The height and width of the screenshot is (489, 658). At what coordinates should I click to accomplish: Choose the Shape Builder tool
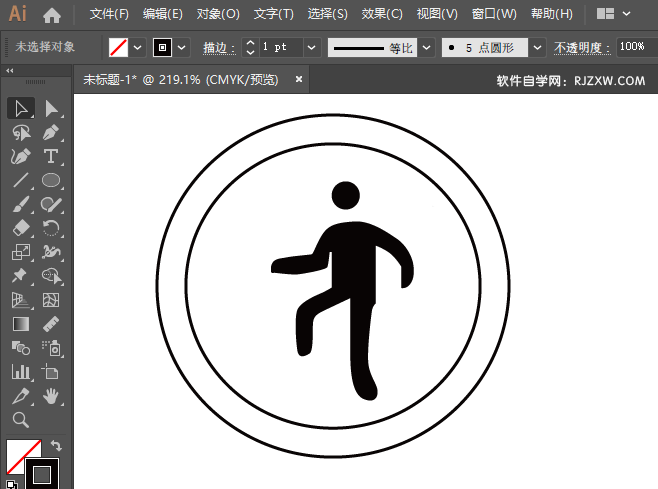51,276
